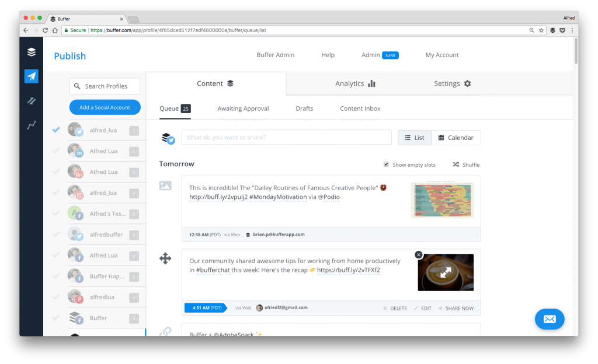Remove the latte image with the X badge
Screen dimensions: 598x364
(x=419, y=255)
